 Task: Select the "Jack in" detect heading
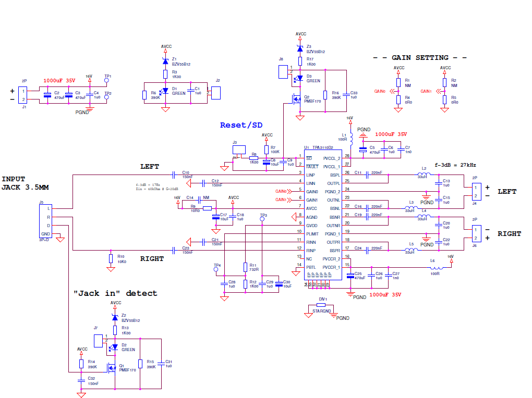tap(115, 293)
